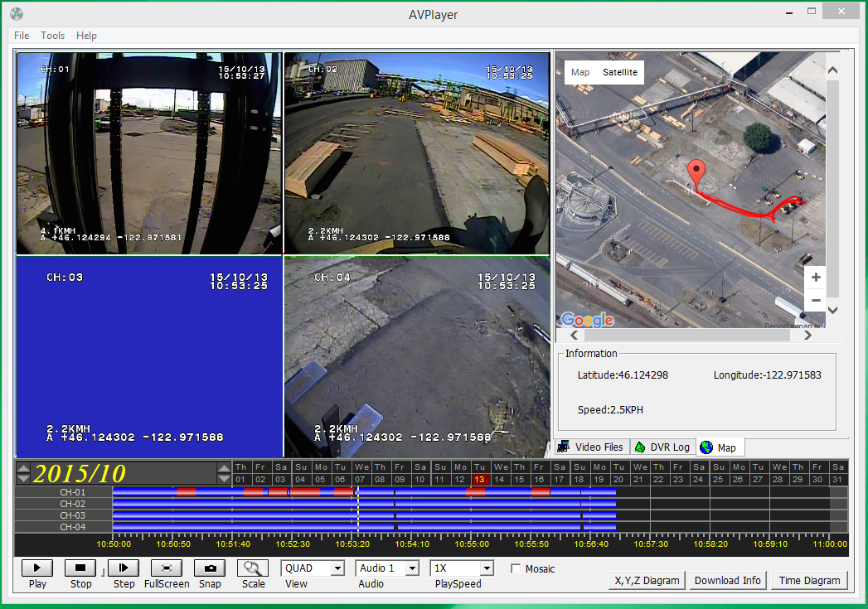The height and width of the screenshot is (609, 868).
Task: Step forward one frame
Action: point(124,568)
